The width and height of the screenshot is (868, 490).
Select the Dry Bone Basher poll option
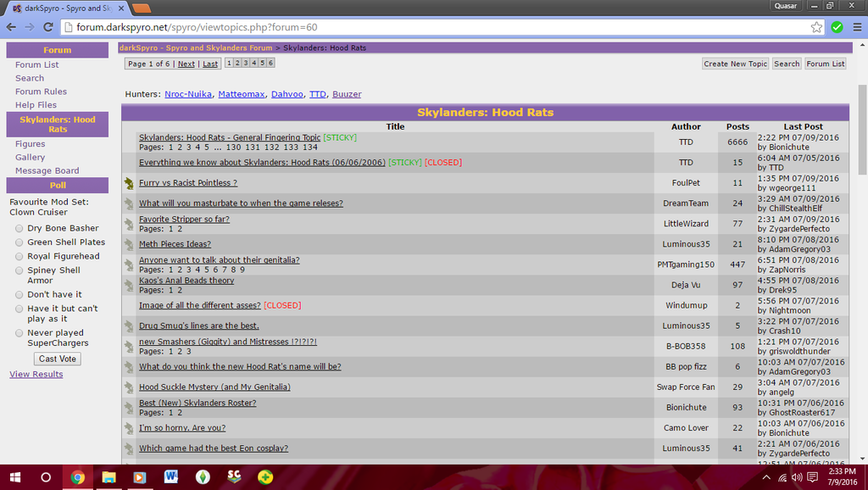17,229
